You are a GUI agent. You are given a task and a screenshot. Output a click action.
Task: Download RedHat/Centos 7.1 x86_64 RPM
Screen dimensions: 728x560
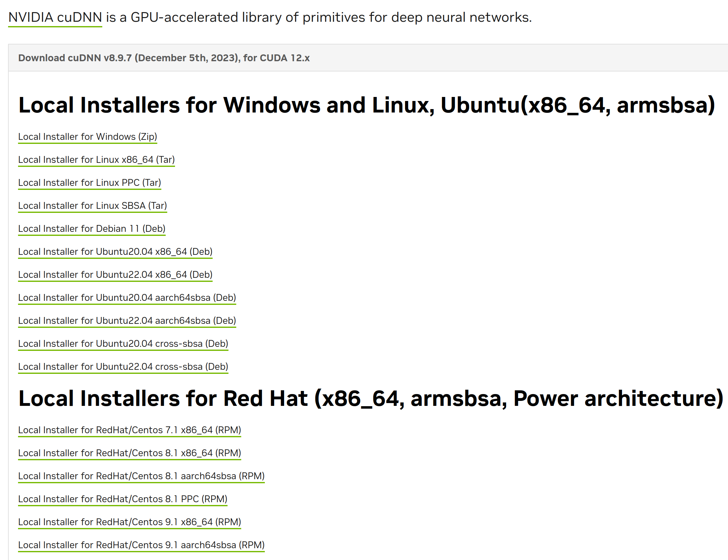(x=129, y=430)
